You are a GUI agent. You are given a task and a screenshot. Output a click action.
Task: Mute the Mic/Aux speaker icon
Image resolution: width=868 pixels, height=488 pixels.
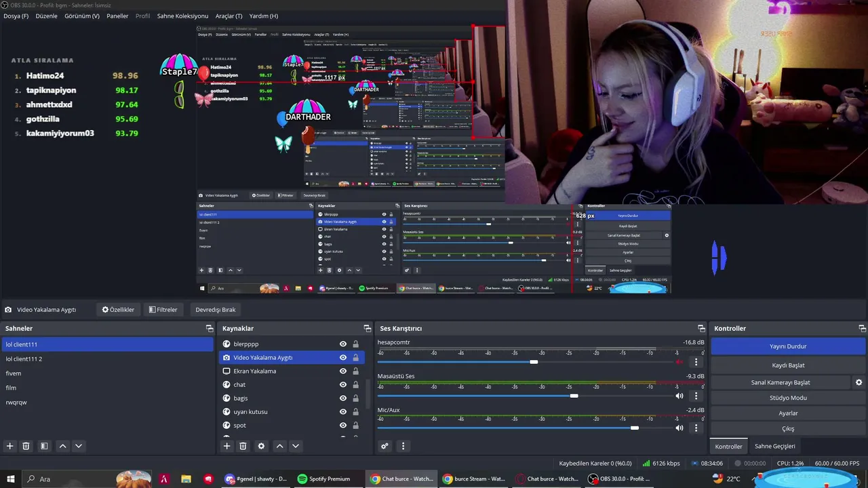679,428
